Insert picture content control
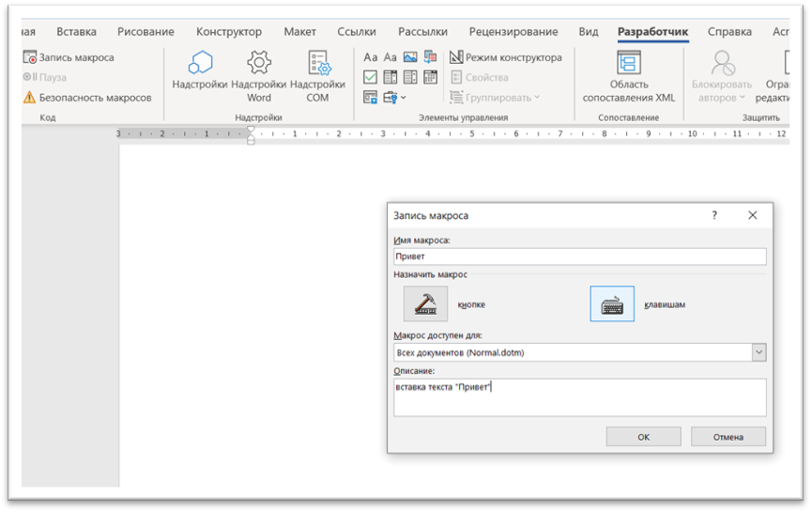Viewport: 812px width, 512px height. [x=410, y=57]
